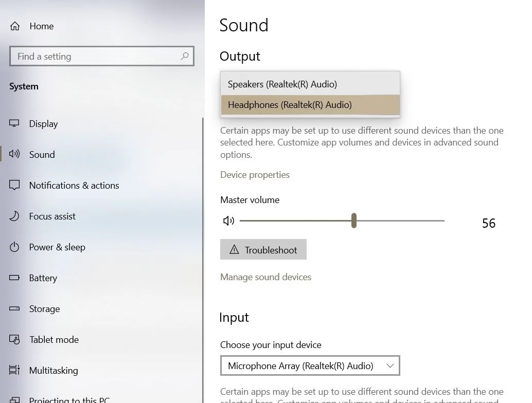532x403 pixels.
Task: Click the Focus assist moon icon
Action: click(x=14, y=216)
